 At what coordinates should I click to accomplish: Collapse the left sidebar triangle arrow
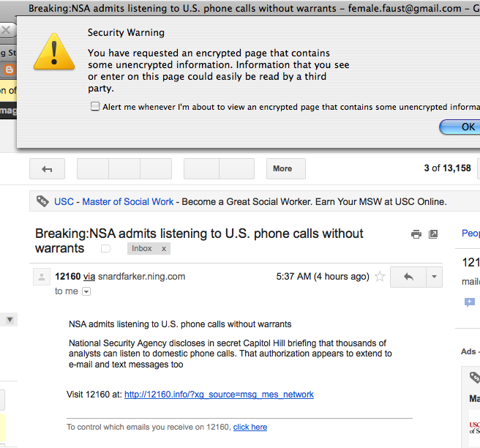pos(10,320)
